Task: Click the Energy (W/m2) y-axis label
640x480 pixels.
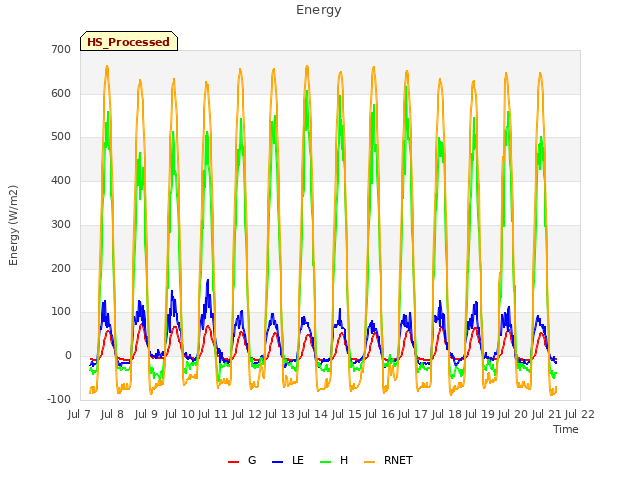Action: (x=13, y=225)
